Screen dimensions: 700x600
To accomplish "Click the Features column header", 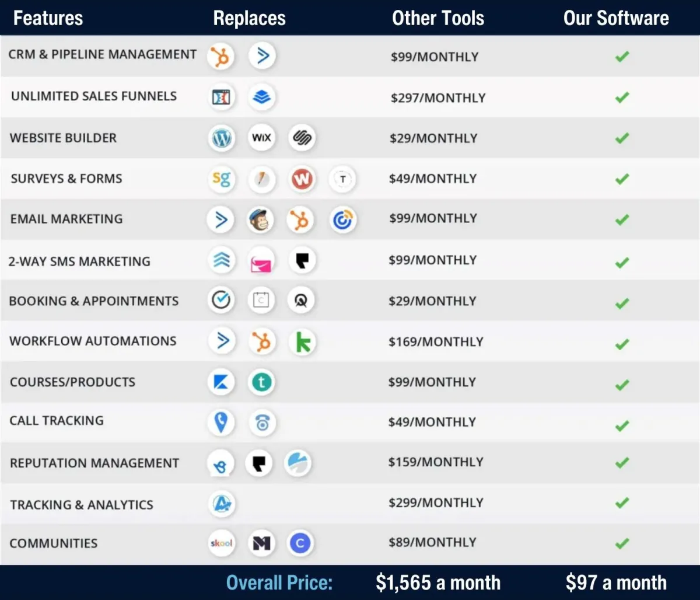I will [x=48, y=18].
